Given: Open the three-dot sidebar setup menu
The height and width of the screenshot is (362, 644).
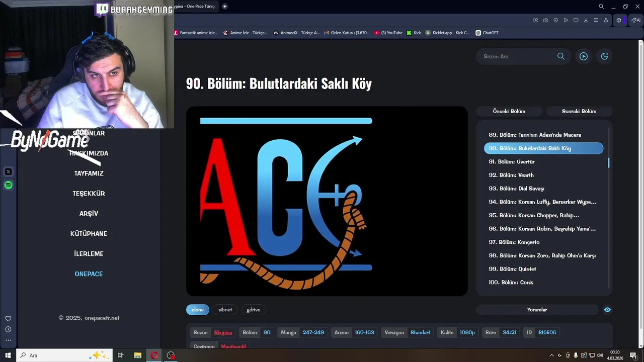Looking at the screenshot, I should click(8, 340).
